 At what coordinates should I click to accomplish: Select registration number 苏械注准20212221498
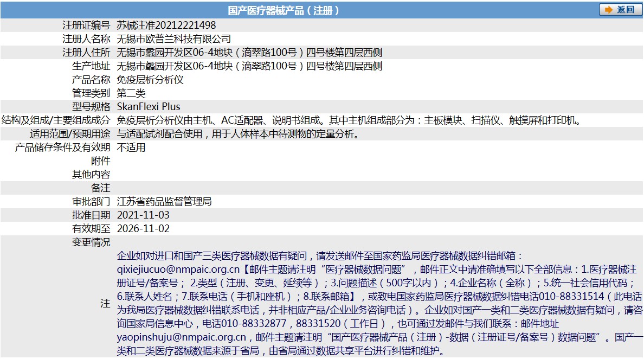[x=166, y=25]
